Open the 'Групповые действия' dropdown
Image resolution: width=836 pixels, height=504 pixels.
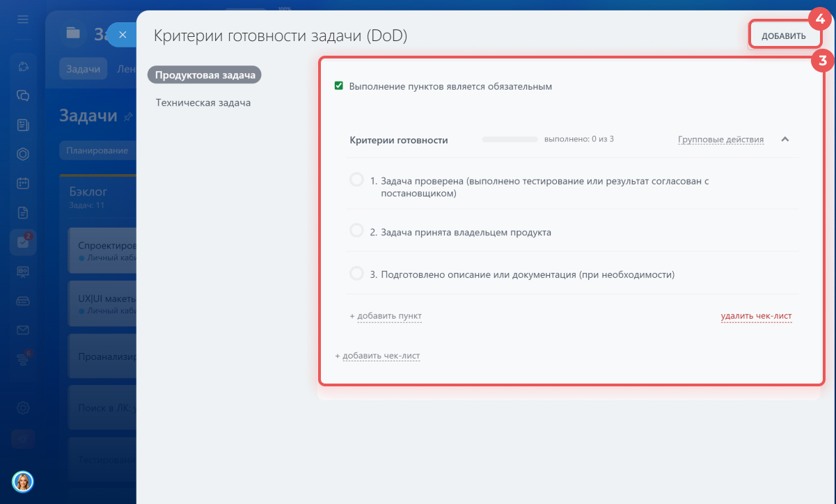pyautogui.click(x=720, y=139)
